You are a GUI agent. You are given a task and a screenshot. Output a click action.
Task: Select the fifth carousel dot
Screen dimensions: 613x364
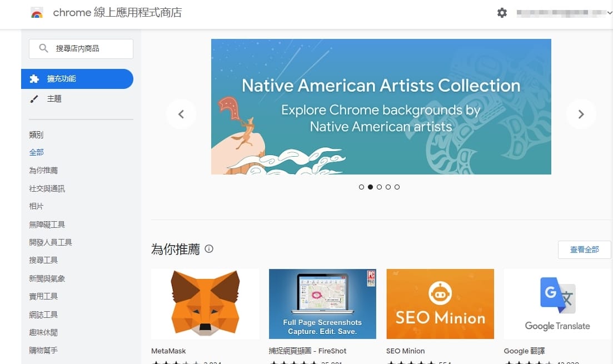(397, 187)
